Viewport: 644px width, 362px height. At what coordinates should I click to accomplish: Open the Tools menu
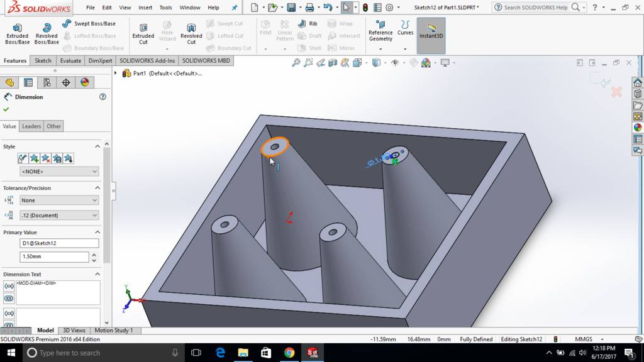click(165, 8)
